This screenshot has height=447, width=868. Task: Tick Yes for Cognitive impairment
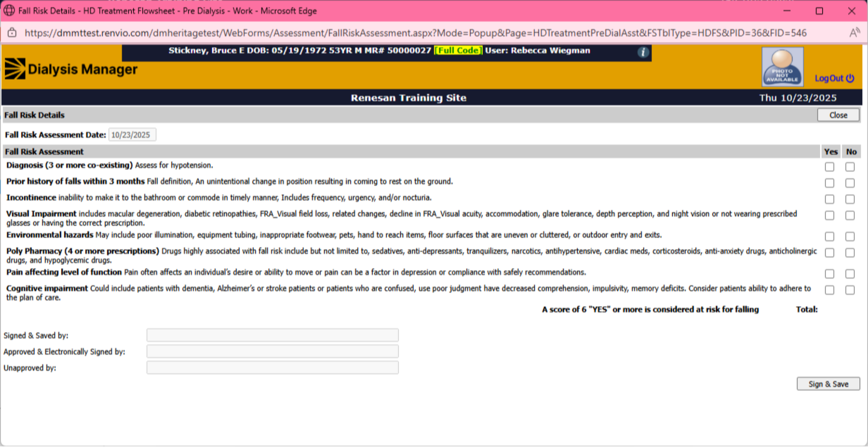coord(829,290)
